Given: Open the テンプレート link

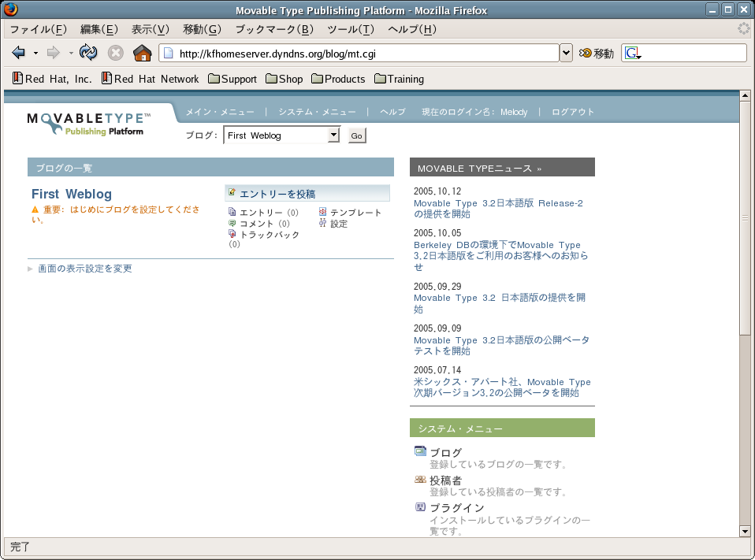Looking at the screenshot, I should tap(356, 212).
